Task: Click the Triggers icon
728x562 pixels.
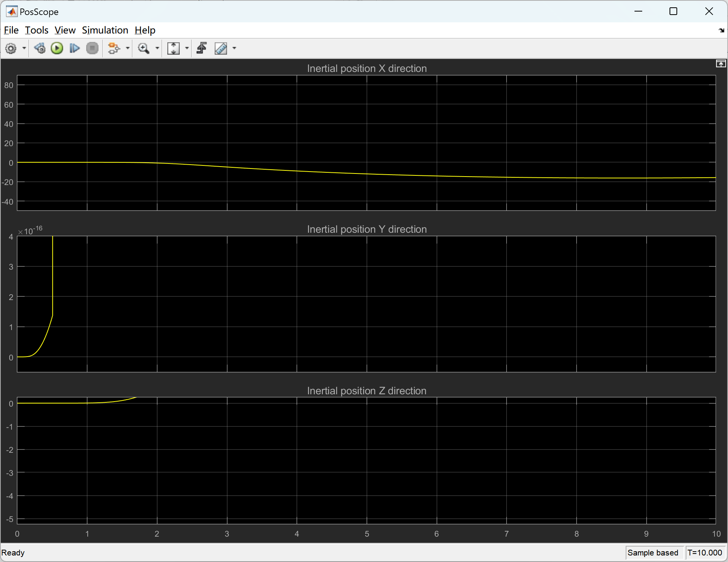Action: point(114,48)
